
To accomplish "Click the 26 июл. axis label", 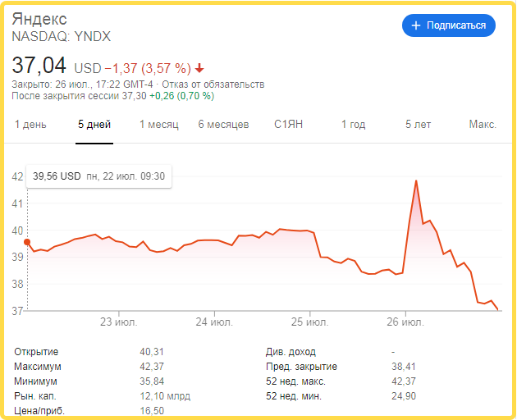I will click(405, 322).
